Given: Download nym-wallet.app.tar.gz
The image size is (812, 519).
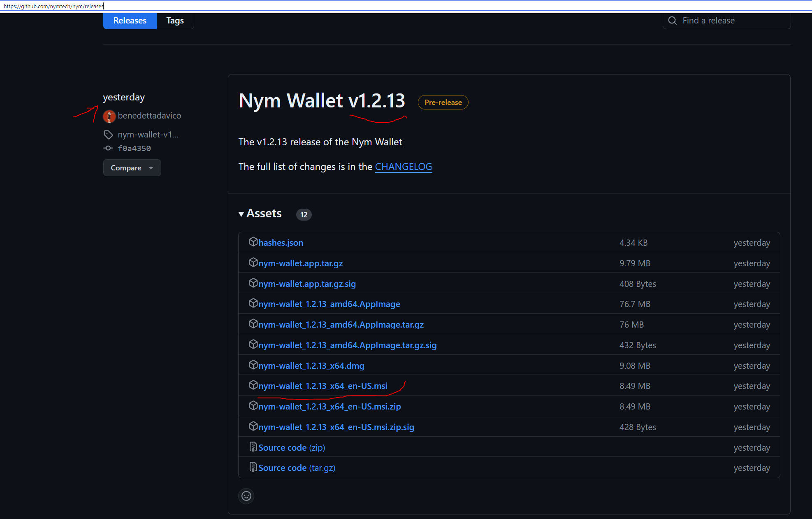Looking at the screenshot, I should tap(301, 263).
